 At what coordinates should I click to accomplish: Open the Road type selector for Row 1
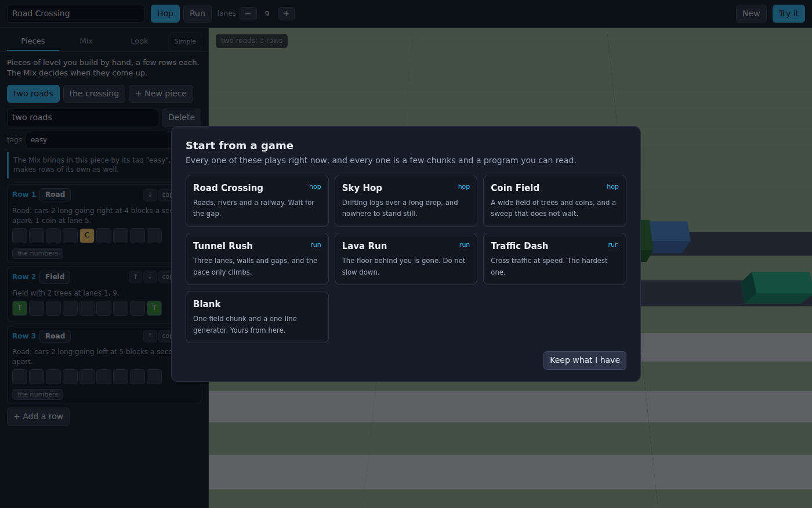pos(55,195)
